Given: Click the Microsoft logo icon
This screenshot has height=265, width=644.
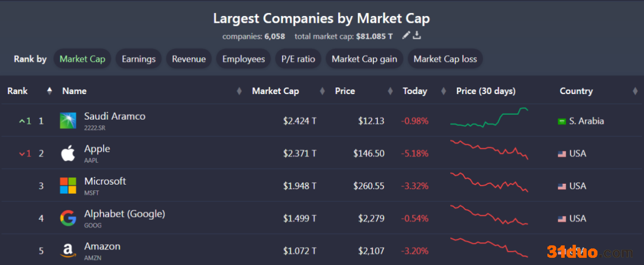Looking at the screenshot, I should click(68, 186).
